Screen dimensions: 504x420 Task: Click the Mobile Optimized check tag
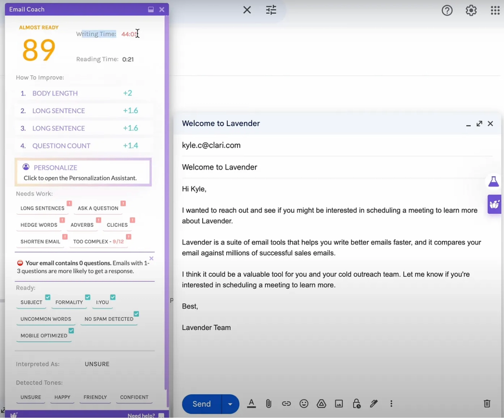point(44,336)
